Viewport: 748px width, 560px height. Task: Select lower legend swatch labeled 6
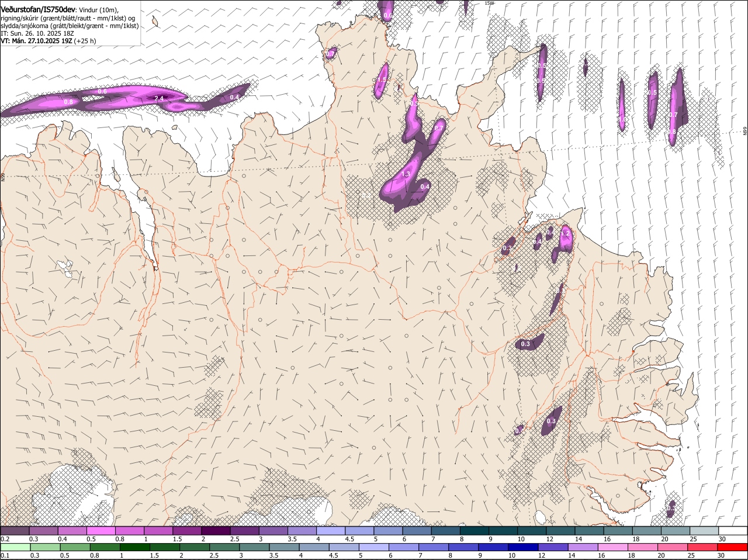coord(404,547)
